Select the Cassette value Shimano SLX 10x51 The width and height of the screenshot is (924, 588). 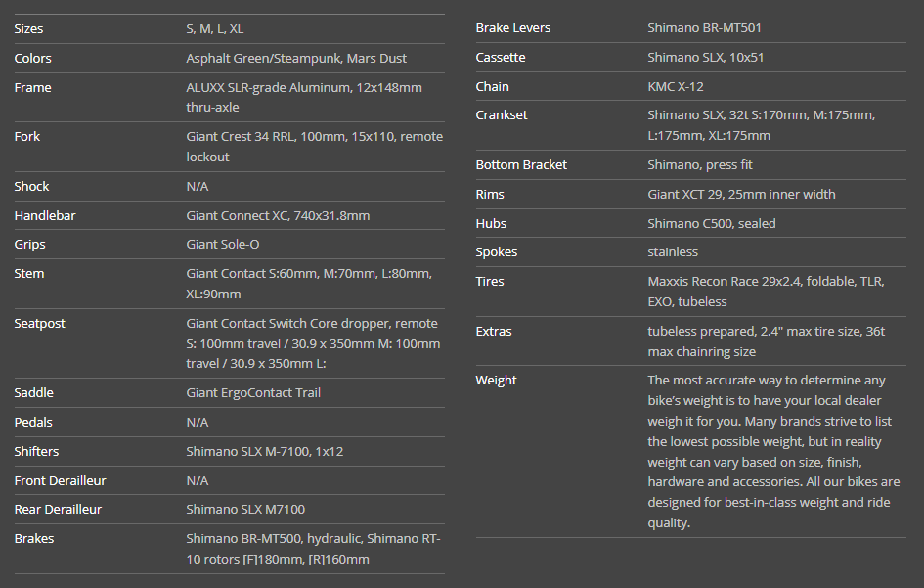coord(706,58)
